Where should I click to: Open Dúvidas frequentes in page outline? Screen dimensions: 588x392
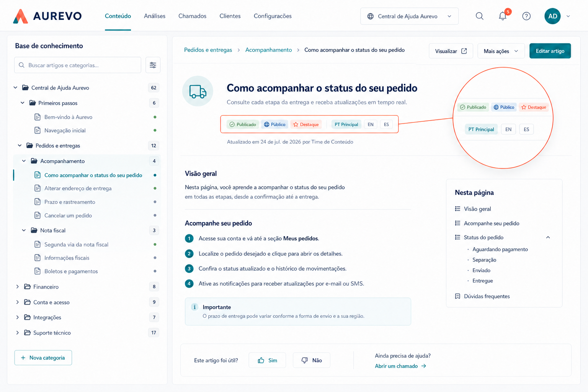tap(487, 296)
